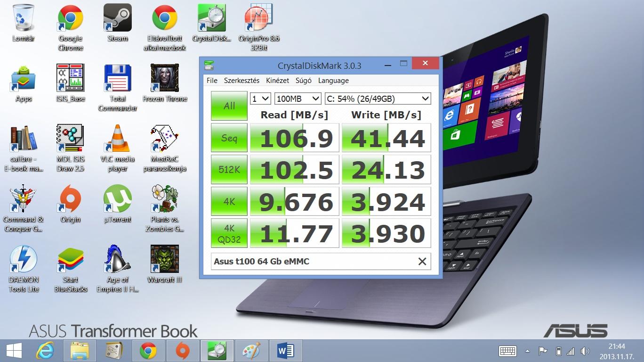
Task: Open the Warcraft III desktop shortcut
Action: coord(165,265)
